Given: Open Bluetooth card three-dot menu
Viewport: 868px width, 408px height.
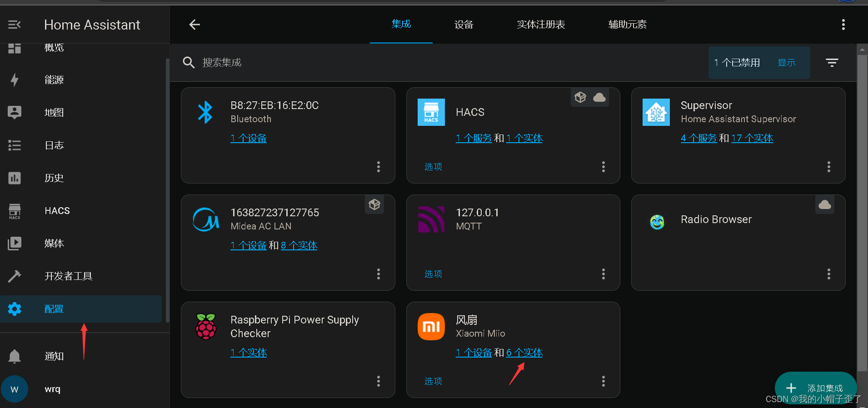Looking at the screenshot, I should tap(379, 167).
